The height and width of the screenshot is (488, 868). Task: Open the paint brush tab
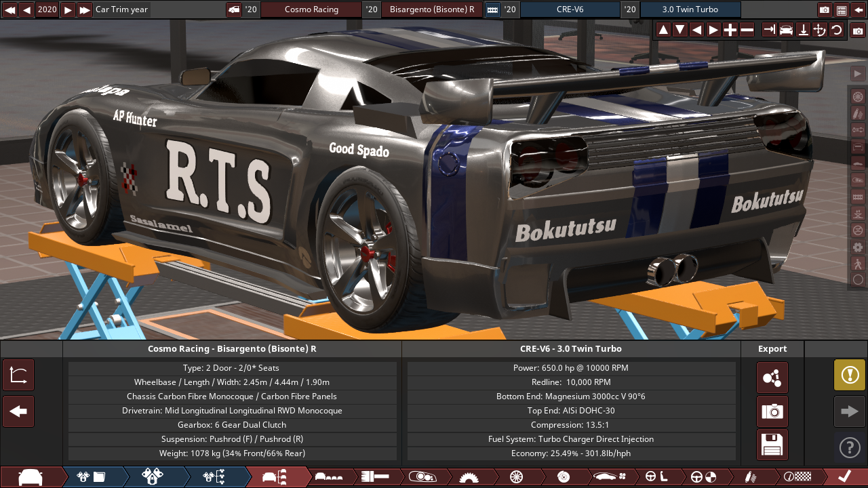375,476
